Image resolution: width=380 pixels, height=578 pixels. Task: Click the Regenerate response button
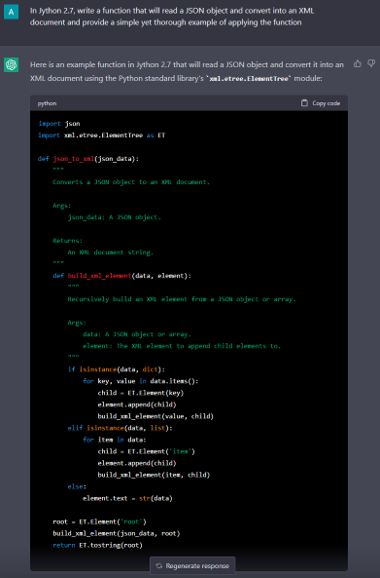point(192,565)
